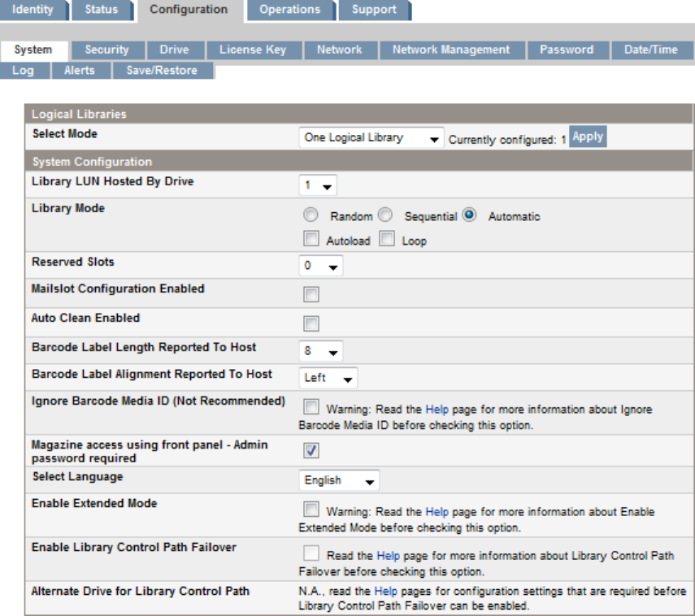This screenshot has height=616, width=695.
Task: Enable the Autoload checkbox
Action: pos(311,240)
